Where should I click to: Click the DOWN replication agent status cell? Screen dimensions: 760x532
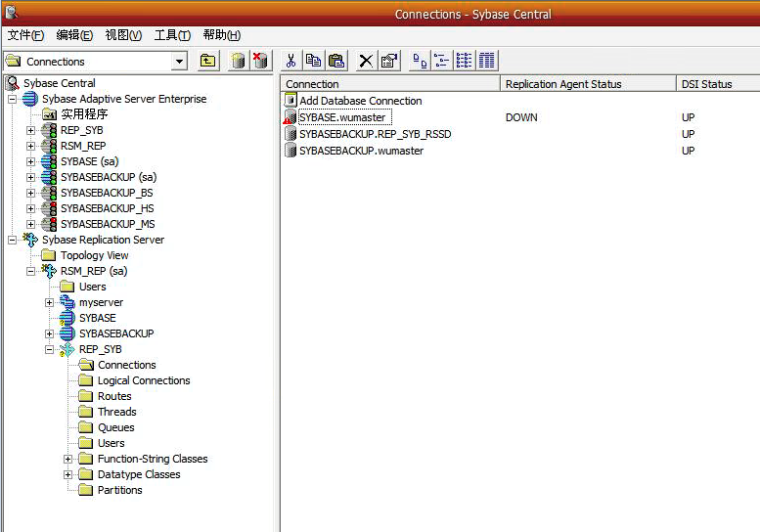tap(521, 117)
